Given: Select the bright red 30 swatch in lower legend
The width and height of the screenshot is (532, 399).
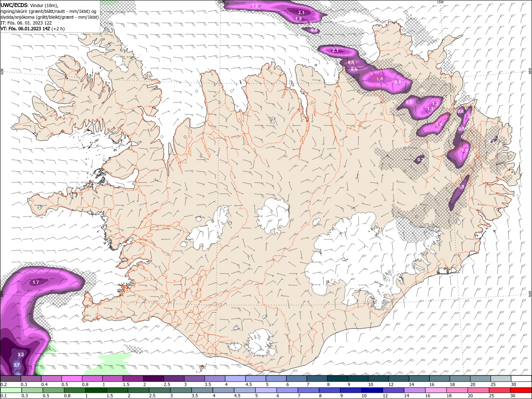Looking at the screenshot, I should click(521, 390).
